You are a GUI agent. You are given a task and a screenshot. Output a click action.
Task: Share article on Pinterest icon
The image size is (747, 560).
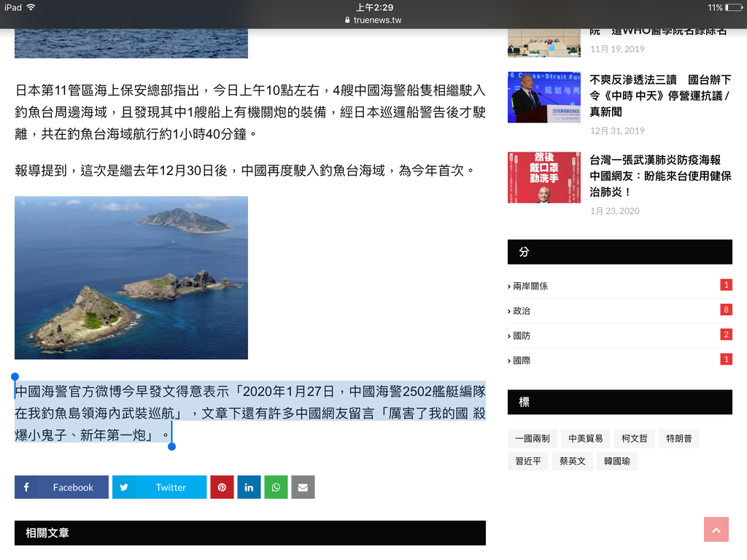coord(222,486)
